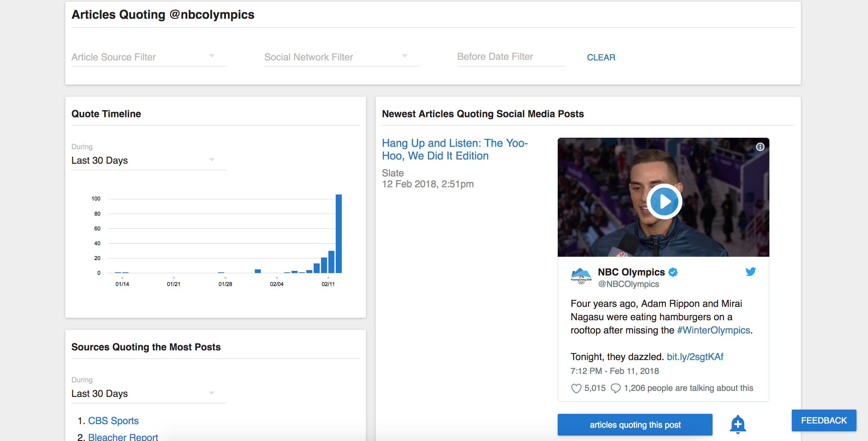Click the Before Date Filter field
The width and height of the screenshot is (868, 441).
coord(511,56)
